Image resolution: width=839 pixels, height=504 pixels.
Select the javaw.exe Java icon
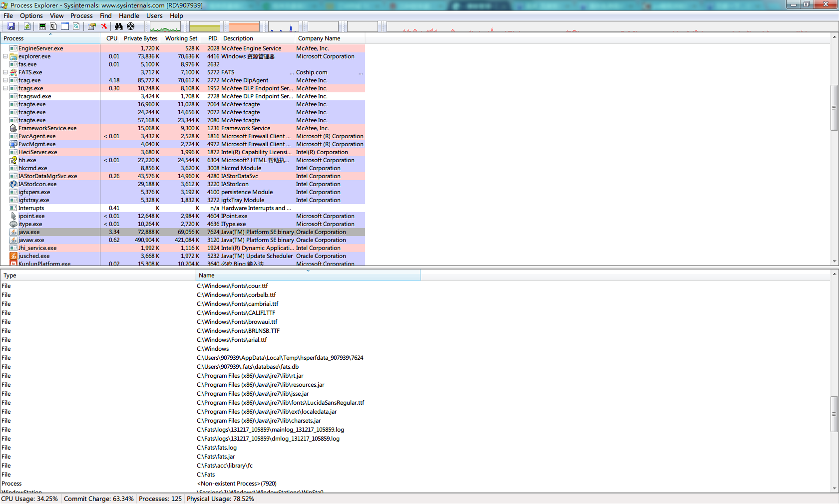point(13,240)
